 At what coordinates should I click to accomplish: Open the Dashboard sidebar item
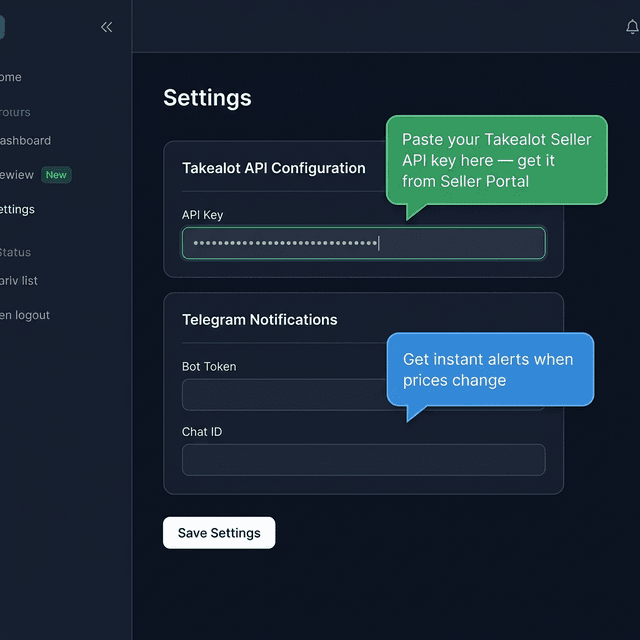(x=25, y=141)
